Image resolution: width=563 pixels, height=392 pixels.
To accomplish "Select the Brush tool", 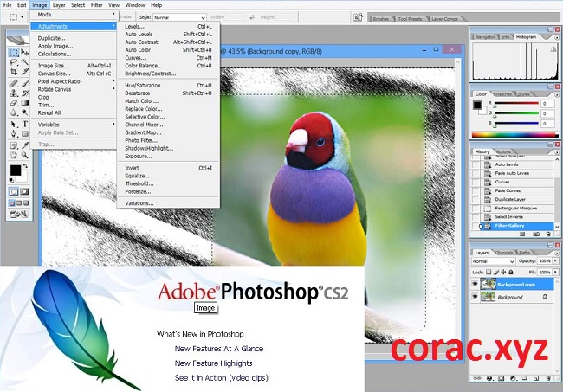I will pyautogui.click(x=24, y=84).
